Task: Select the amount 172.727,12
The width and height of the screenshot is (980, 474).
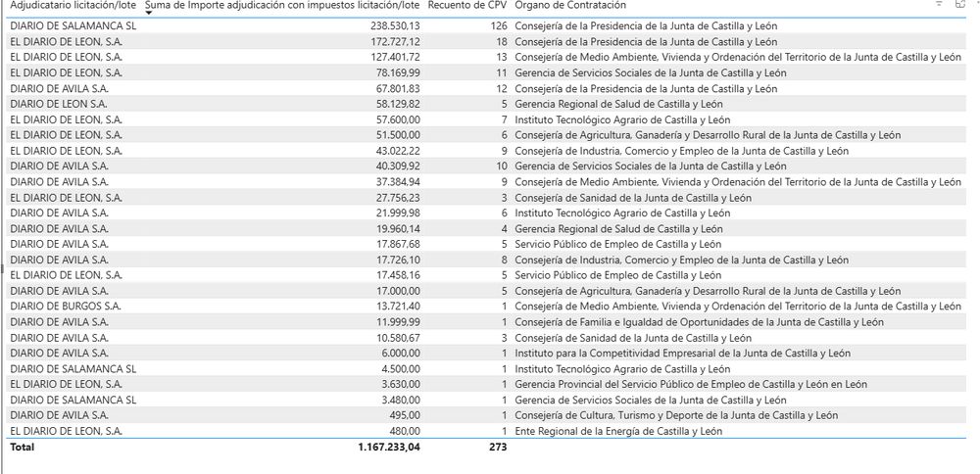Action: point(395,42)
